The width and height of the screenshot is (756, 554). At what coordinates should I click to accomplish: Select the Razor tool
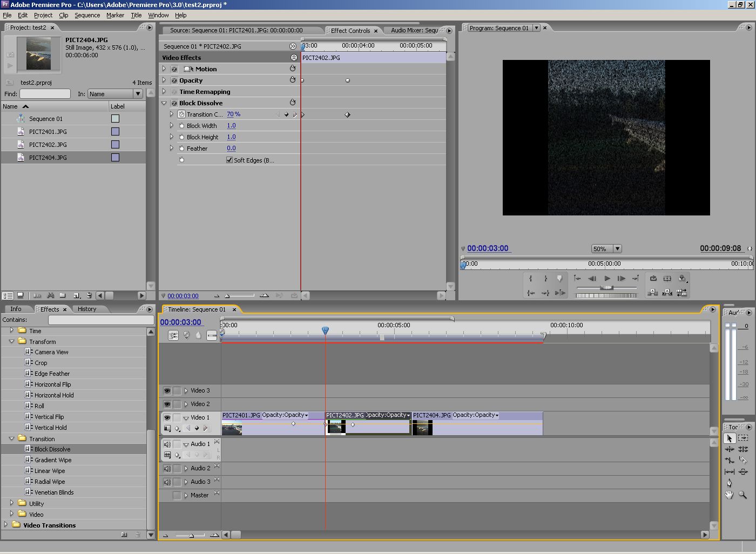[743, 461]
